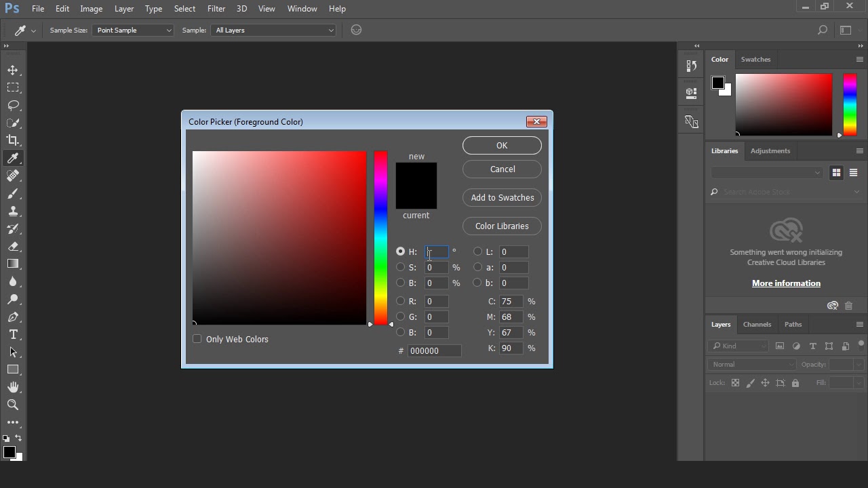Open the Edit Toolbar ellipsis menu
This screenshot has height=488, width=868.
click(x=13, y=422)
